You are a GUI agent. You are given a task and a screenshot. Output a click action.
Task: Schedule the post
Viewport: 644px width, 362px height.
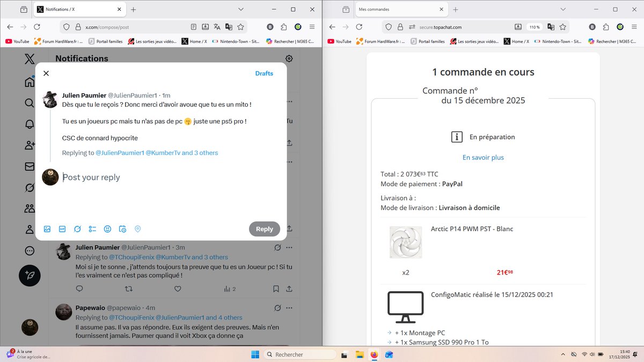click(122, 229)
